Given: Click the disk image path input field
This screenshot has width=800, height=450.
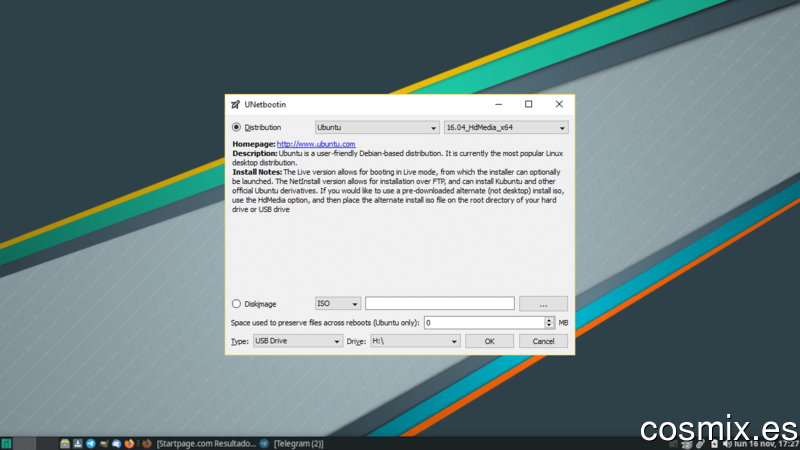Looking at the screenshot, I should click(x=440, y=303).
